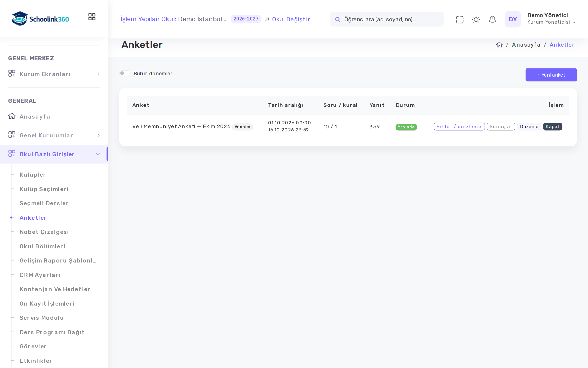Open Kontenjan Ve Hedefler item

coord(55,289)
